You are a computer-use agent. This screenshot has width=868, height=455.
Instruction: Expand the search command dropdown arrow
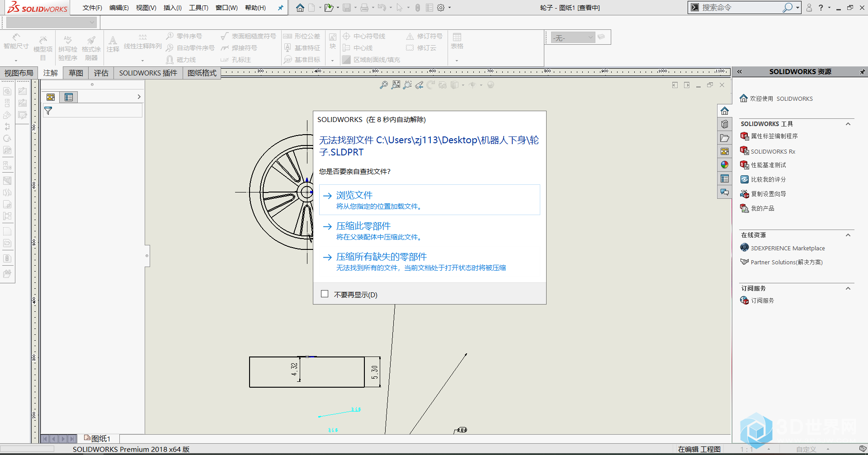(x=797, y=8)
